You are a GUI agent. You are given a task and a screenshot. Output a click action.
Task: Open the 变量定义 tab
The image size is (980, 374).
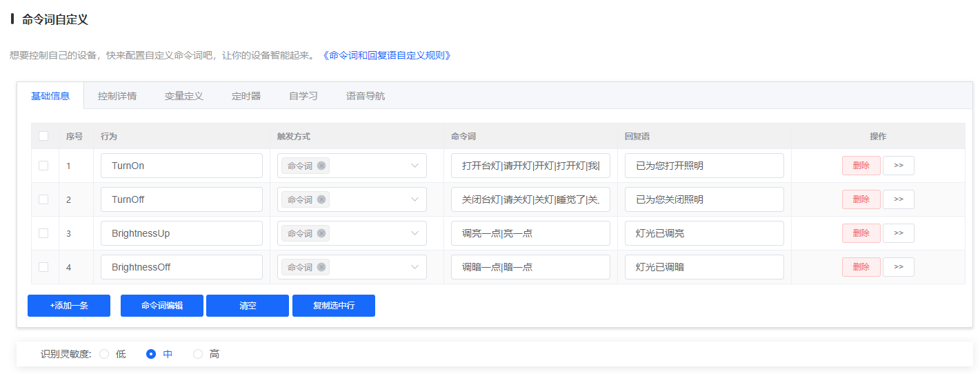pyautogui.click(x=184, y=96)
